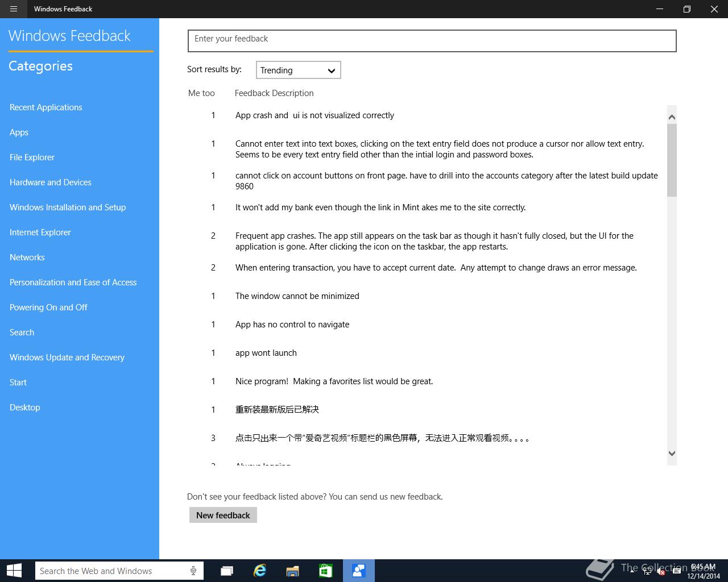728x582 pixels.
Task: Open 'The window cannot be minimized' feedback
Action: coord(297,296)
